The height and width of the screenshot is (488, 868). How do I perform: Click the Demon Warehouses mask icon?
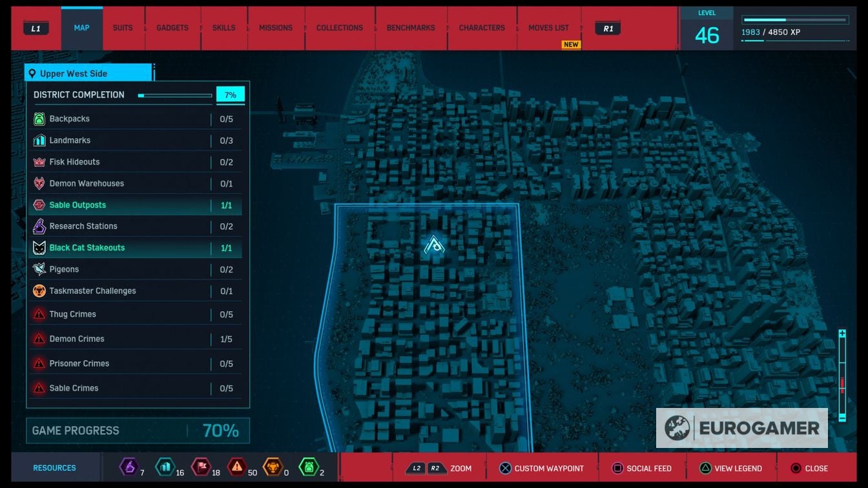point(39,183)
